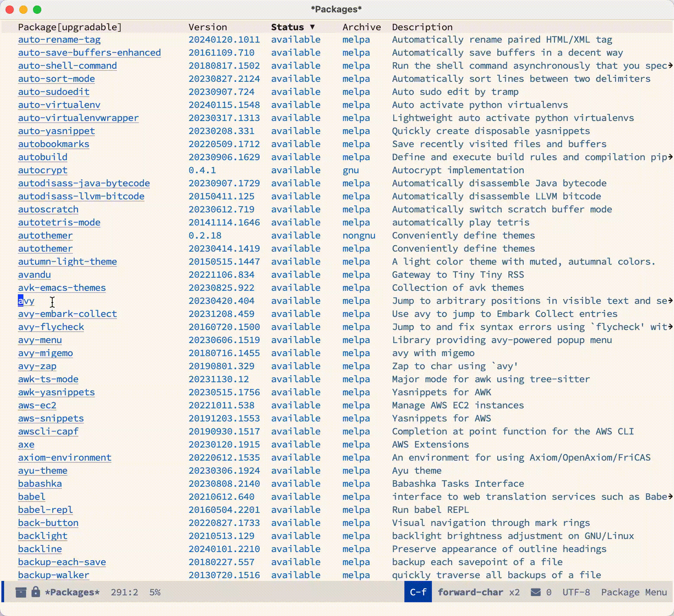Click the Status sort arrow indicator
674x616 pixels.
tap(312, 27)
